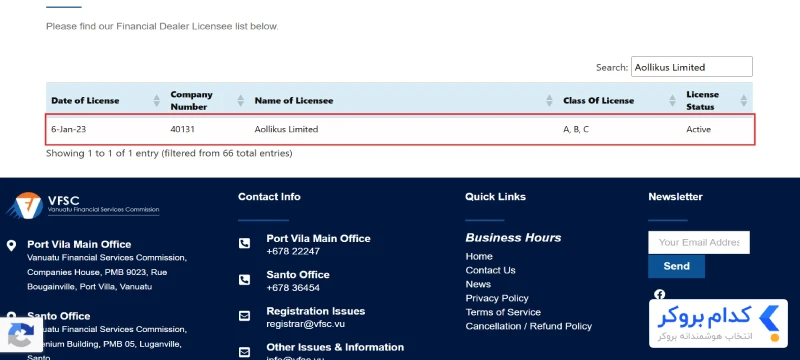
Task: Click the Santo Office address heading
Action: (x=59, y=316)
